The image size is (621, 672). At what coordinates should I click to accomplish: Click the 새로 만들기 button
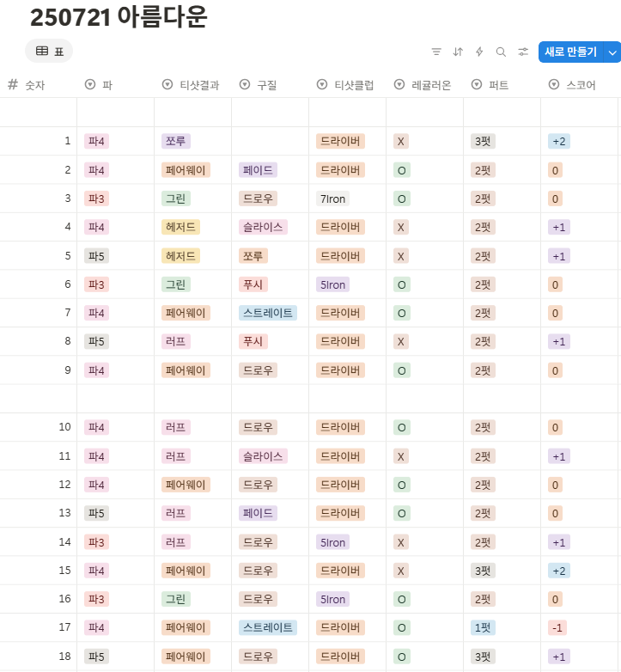(x=570, y=52)
